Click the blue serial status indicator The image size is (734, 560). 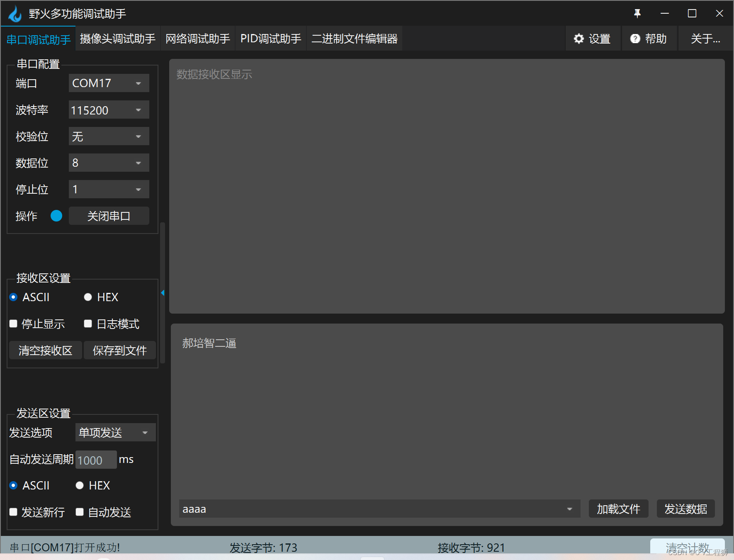point(56,216)
